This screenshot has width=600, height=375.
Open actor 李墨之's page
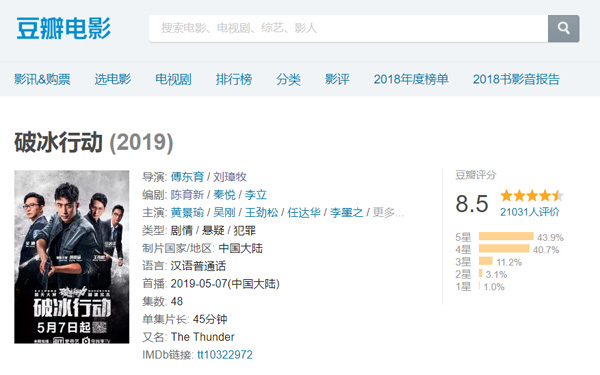tap(346, 212)
